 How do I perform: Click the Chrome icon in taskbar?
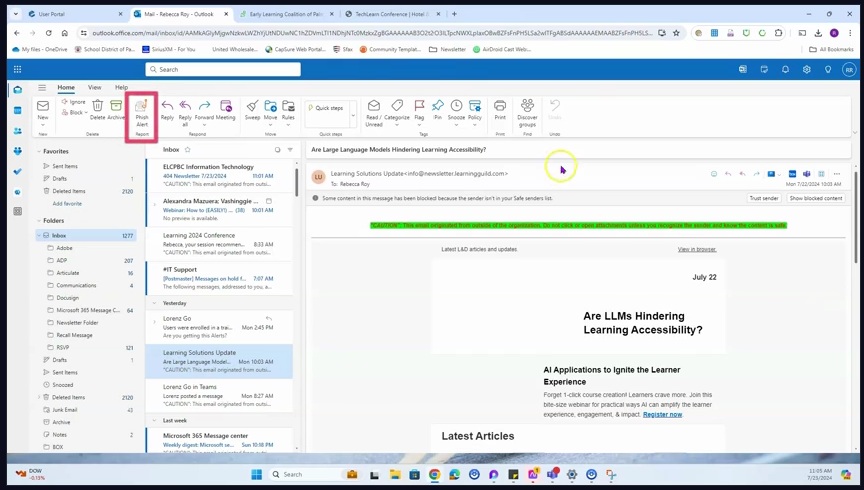(435, 475)
